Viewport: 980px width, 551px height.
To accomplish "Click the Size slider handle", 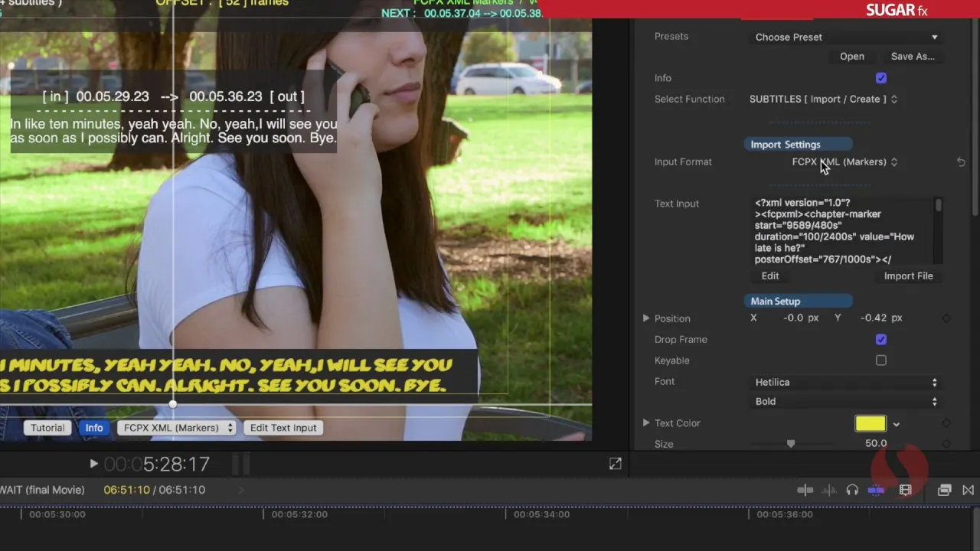I will tap(791, 444).
